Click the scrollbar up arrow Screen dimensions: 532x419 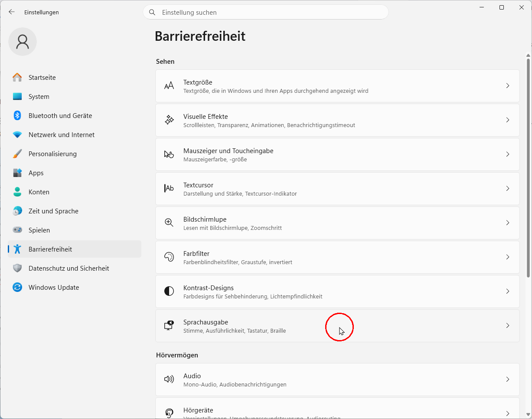528,55
